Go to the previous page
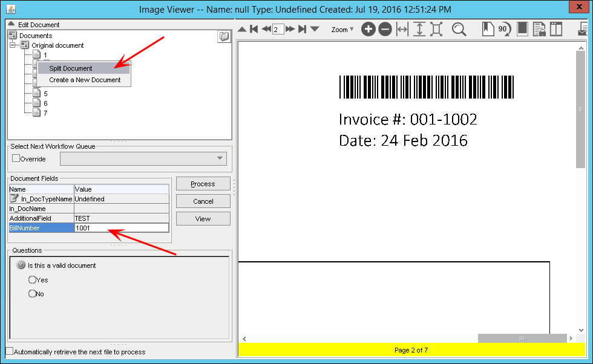This screenshot has width=593, height=364. pos(266,29)
